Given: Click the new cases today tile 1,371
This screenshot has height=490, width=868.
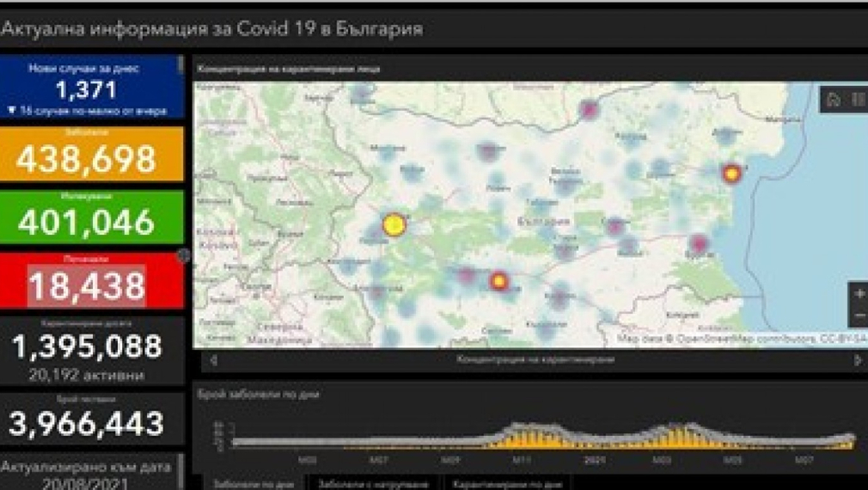Looking at the screenshot, I should (x=87, y=89).
